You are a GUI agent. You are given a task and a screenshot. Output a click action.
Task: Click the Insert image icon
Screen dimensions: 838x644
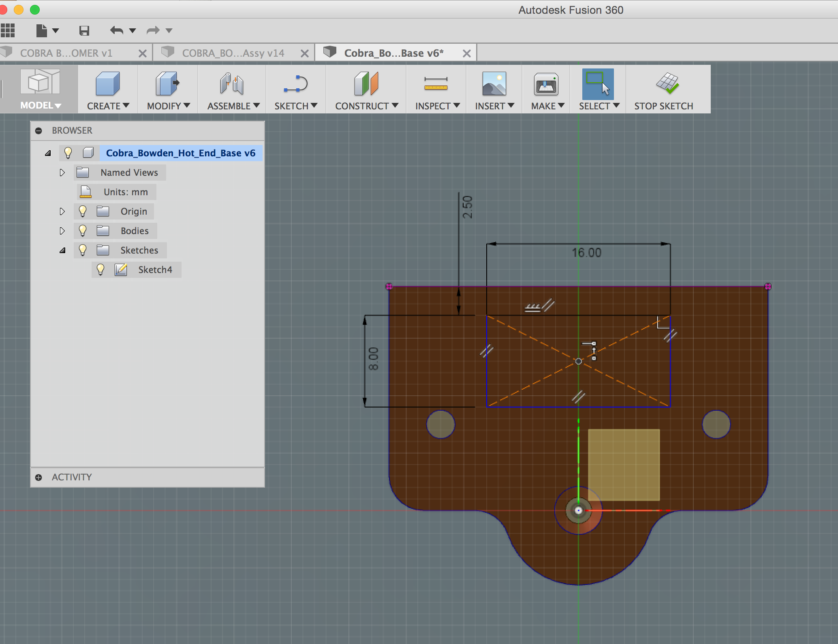(494, 84)
